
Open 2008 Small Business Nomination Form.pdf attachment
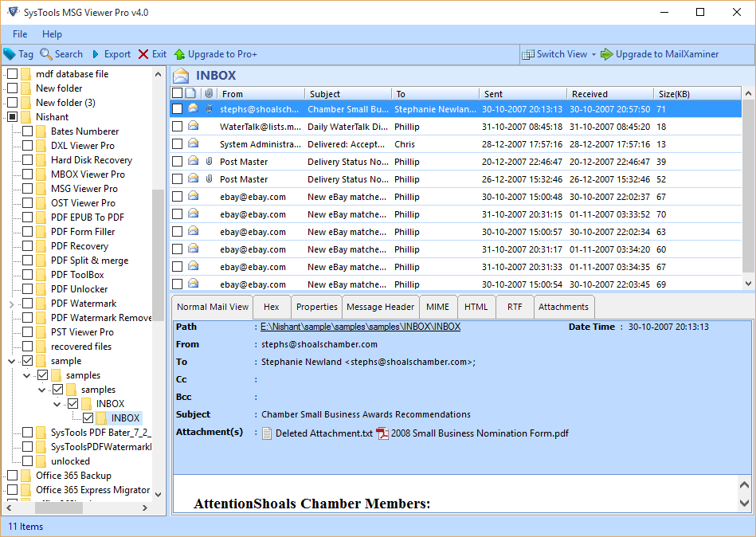click(472, 433)
